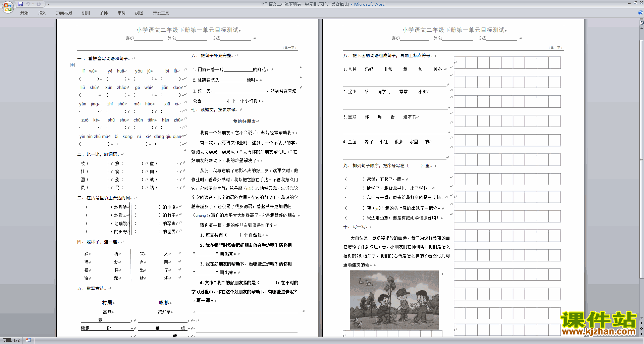Click the page two document title

[453, 30]
